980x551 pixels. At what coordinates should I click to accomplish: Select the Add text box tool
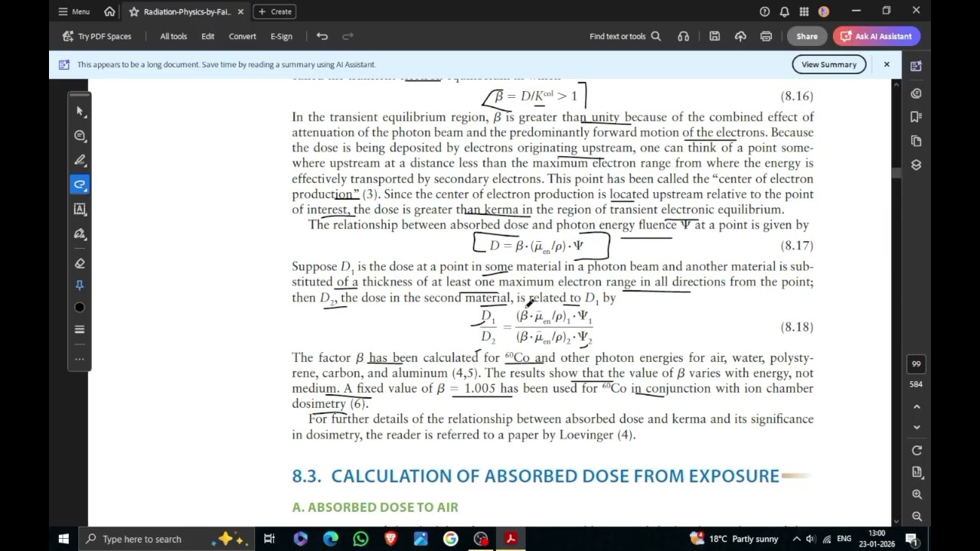coord(80,209)
